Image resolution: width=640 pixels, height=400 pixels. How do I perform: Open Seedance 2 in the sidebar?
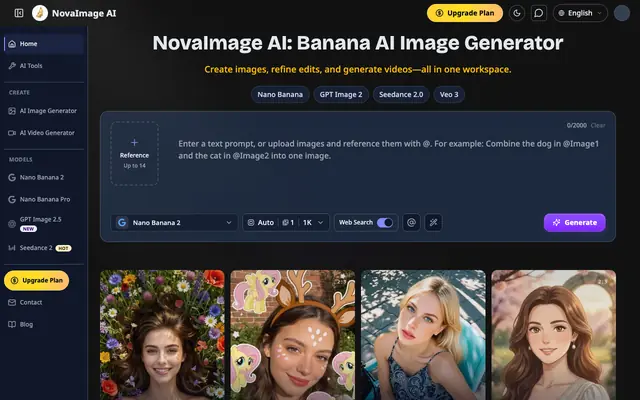coord(44,248)
